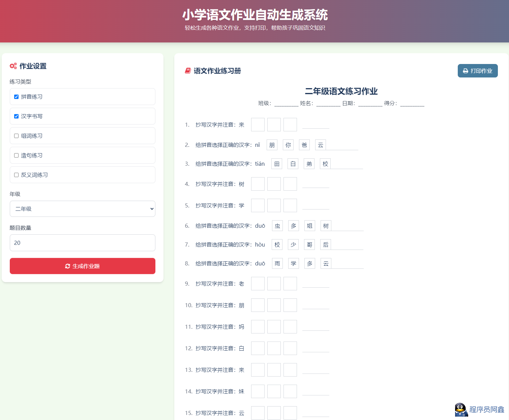Select character 弟 in question 3
Screen dimensions: 509x420
309,164
